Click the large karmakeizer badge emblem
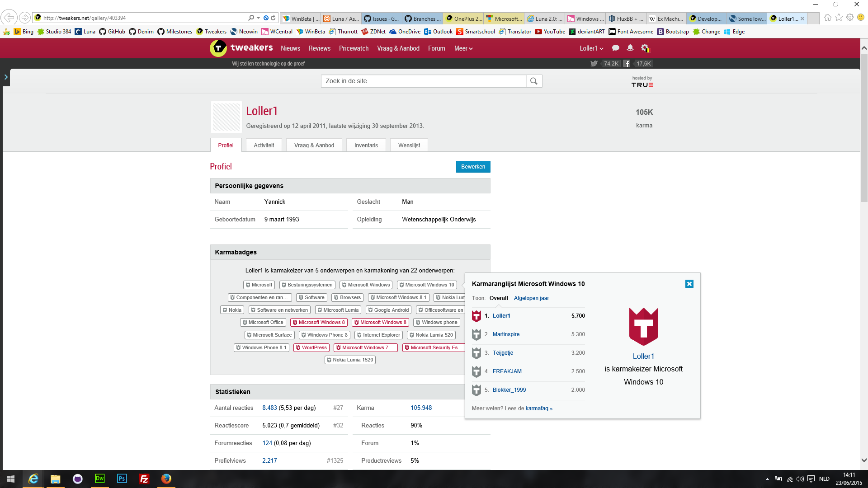This screenshot has width=868, height=488. (x=644, y=327)
